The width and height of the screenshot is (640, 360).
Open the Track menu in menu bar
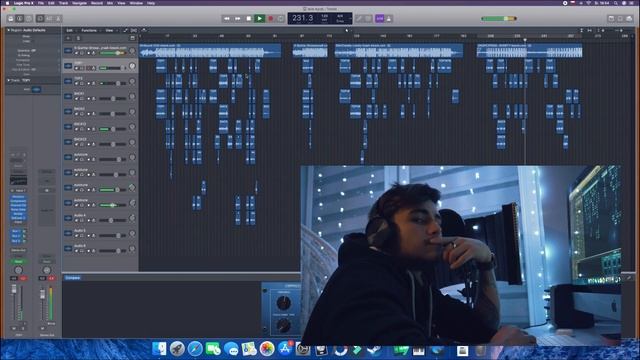point(63,3)
